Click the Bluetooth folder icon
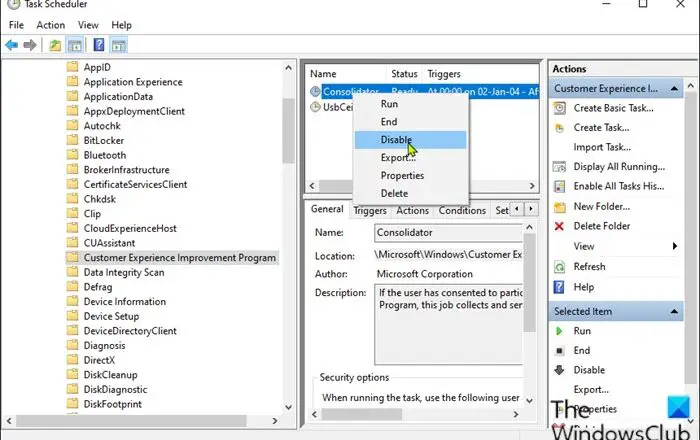700x440 pixels. (72, 155)
